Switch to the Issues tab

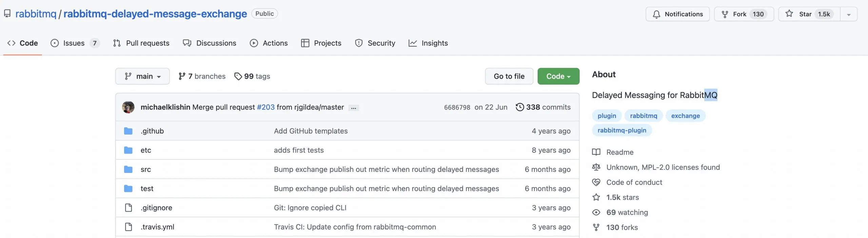(x=74, y=43)
